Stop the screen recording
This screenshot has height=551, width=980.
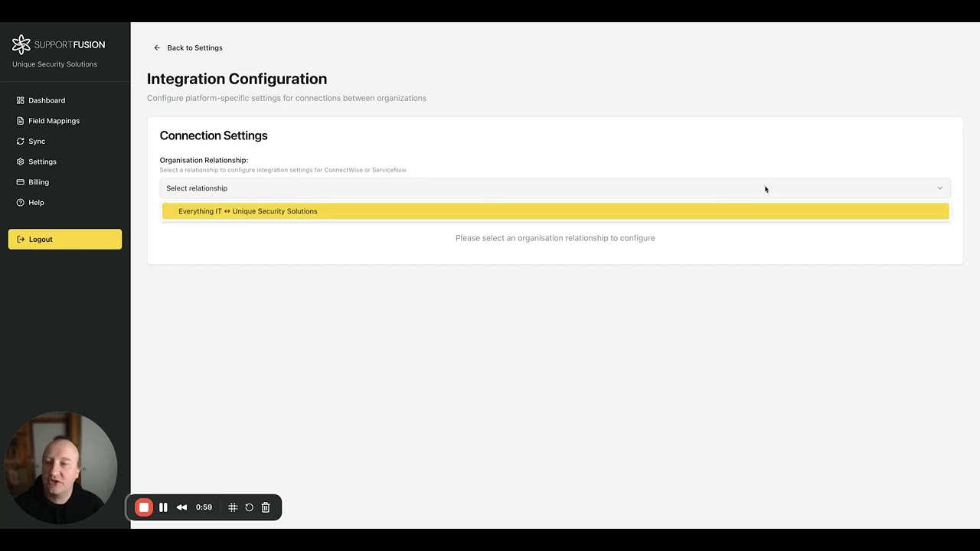[x=143, y=507]
